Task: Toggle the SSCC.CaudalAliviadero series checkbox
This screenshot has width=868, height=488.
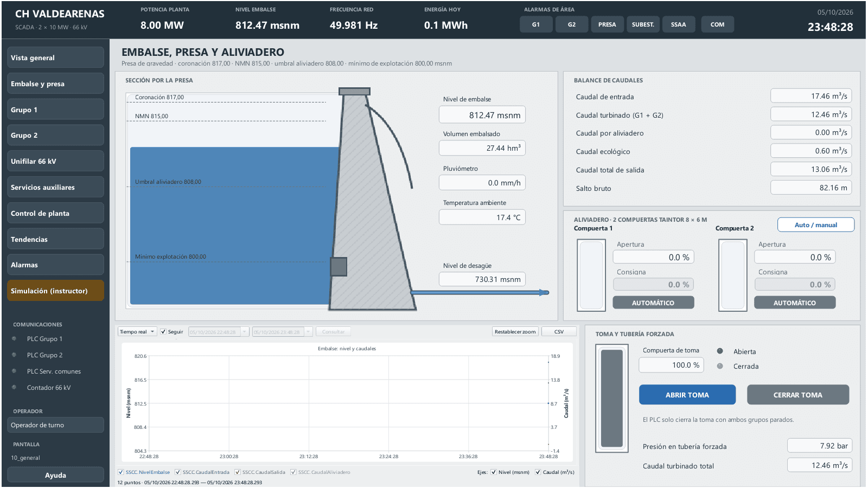Action: (293, 472)
